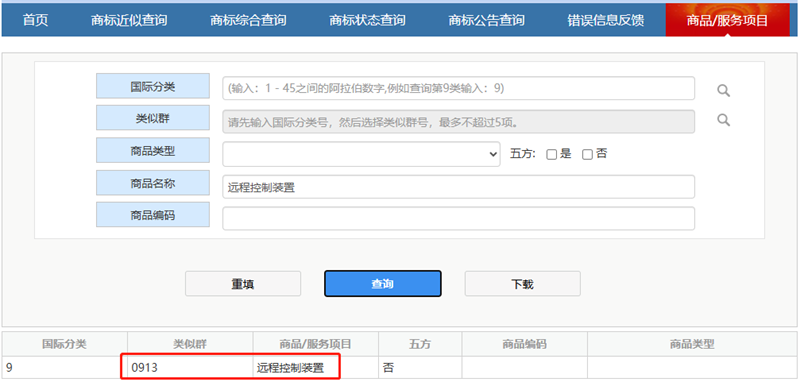Click the 类似群 column header in results
This screenshot has width=800, height=386.
pos(190,344)
